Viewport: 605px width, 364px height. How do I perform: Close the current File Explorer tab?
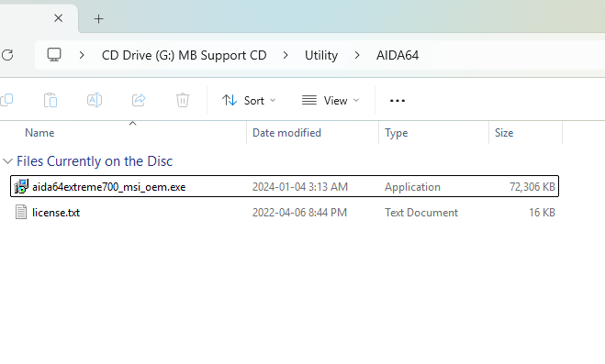pos(58,18)
